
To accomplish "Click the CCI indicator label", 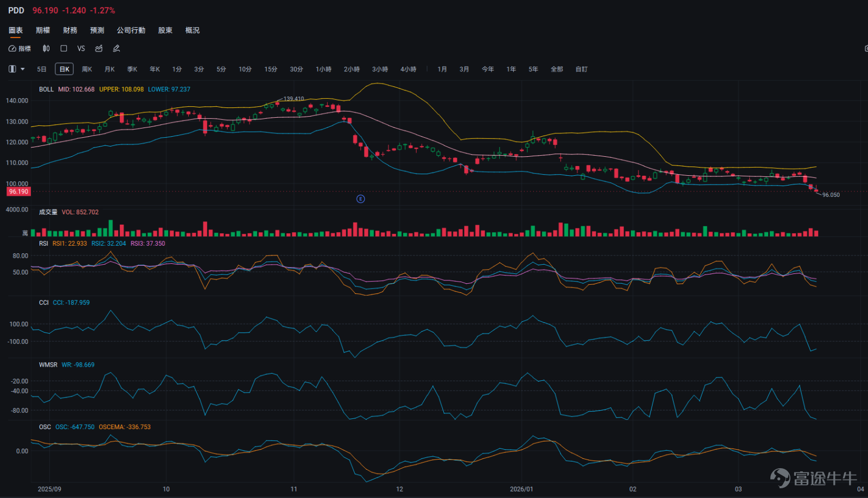I will (x=43, y=303).
